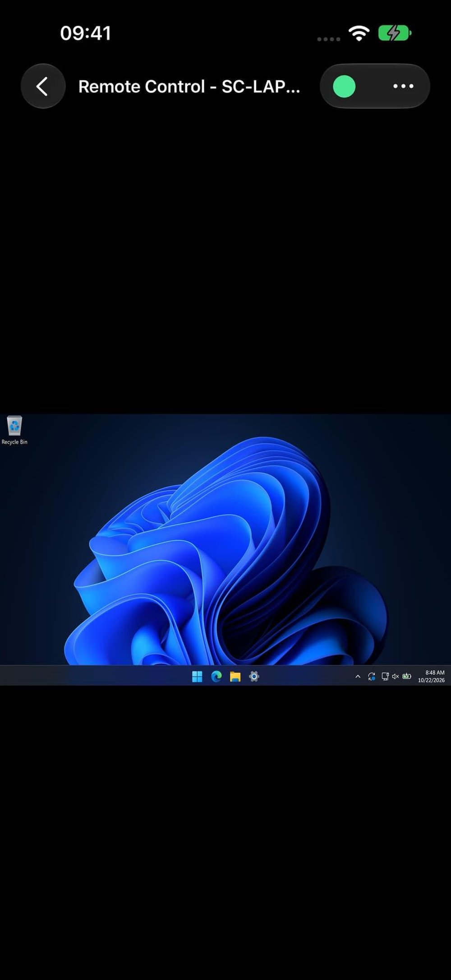Open File Explorer from taskbar
The image size is (451, 980).
pyautogui.click(x=235, y=676)
